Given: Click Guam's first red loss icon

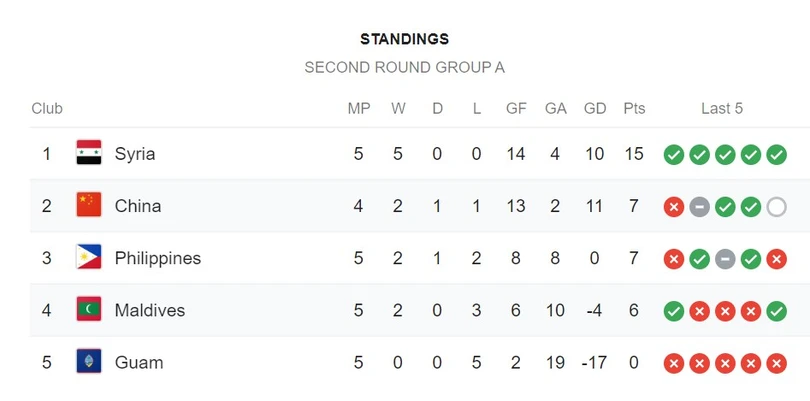Looking at the screenshot, I should (x=674, y=363).
